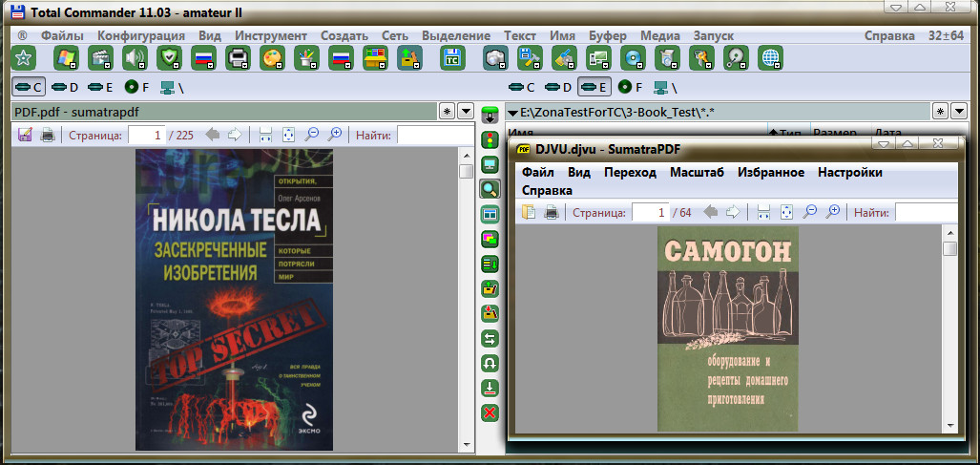Viewport: 980px width, 465px height.
Task: Open Настройки menu in SumatraPDF window
Action: click(850, 173)
